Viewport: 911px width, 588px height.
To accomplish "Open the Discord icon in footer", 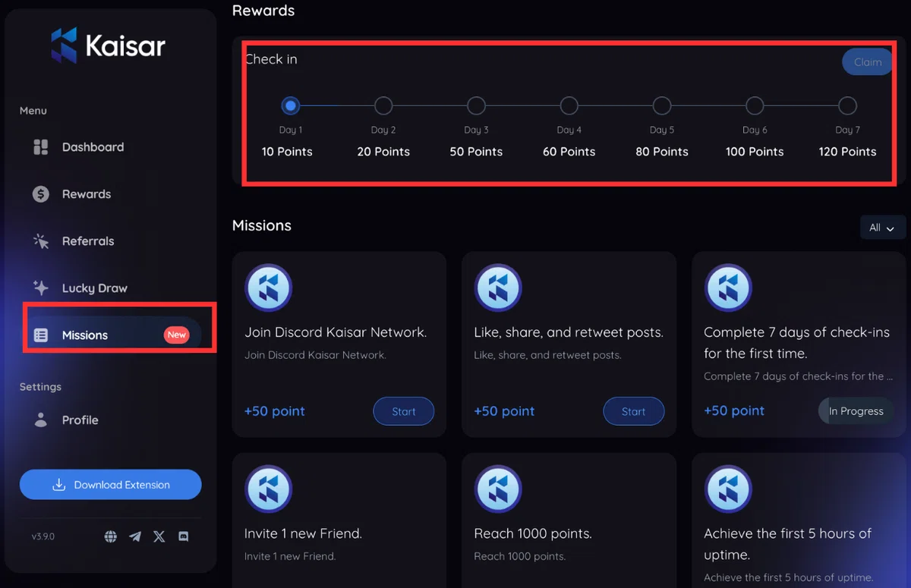I will [183, 536].
